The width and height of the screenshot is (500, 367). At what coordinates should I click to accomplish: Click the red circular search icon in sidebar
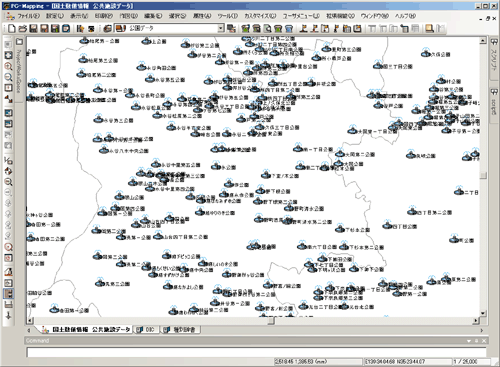(9, 247)
